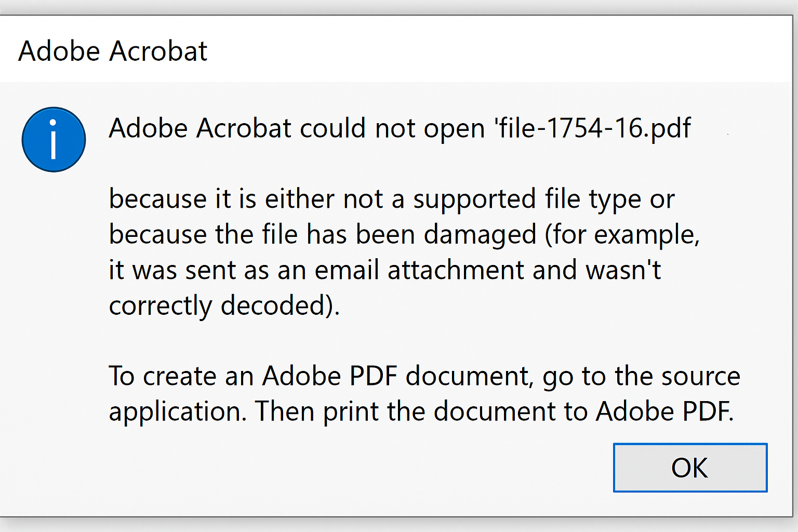Viewport: 798px width, 532px height.
Task: Click the line starting 'it was sent as'
Action: [384, 270]
